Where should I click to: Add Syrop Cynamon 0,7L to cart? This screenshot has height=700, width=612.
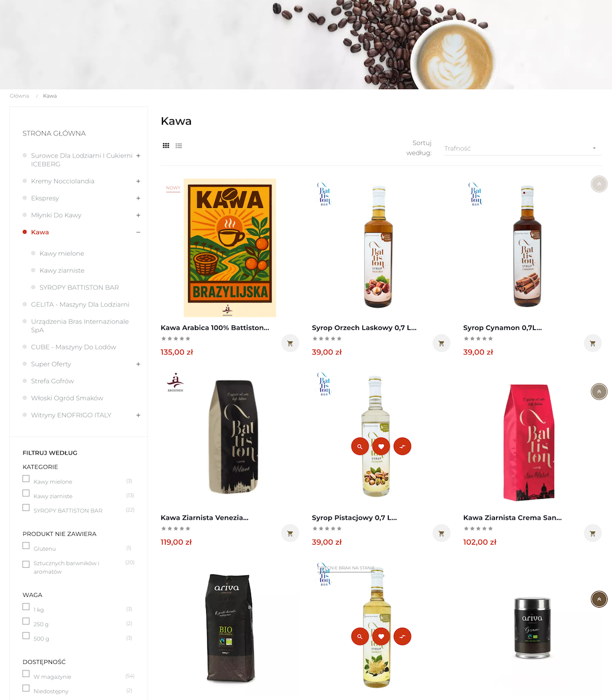click(592, 343)
